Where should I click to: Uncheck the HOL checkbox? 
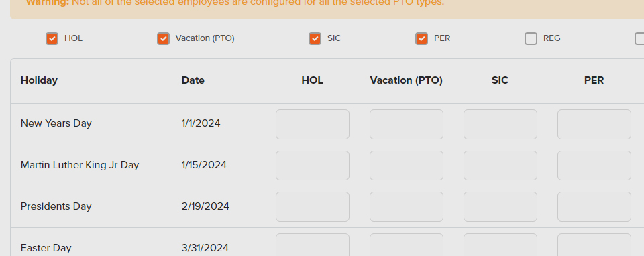52,39
